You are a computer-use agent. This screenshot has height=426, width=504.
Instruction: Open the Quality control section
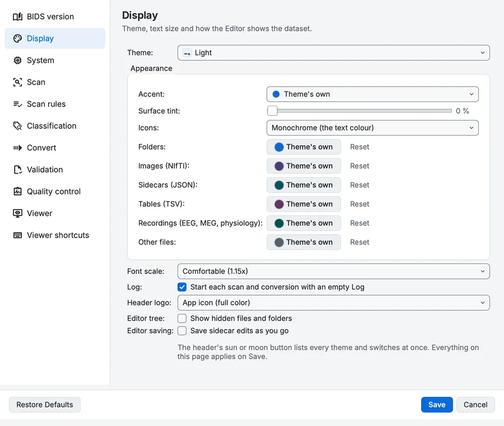(55, 192)
